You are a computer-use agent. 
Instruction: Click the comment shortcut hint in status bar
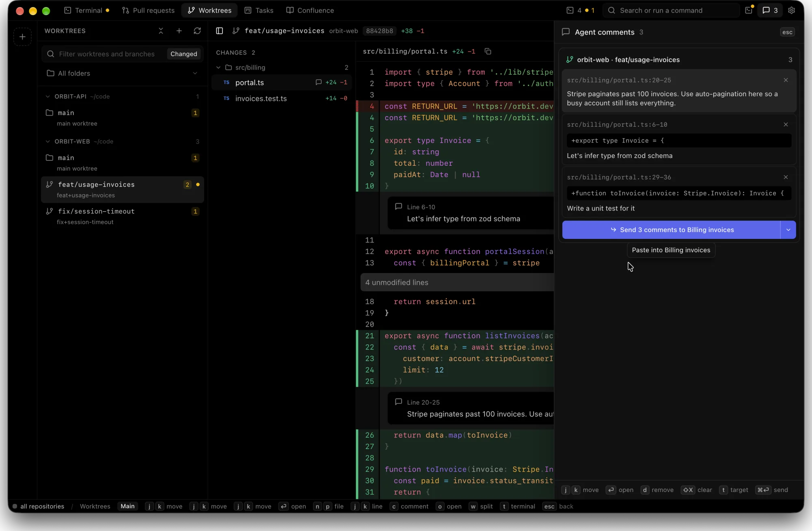(409, 507)
